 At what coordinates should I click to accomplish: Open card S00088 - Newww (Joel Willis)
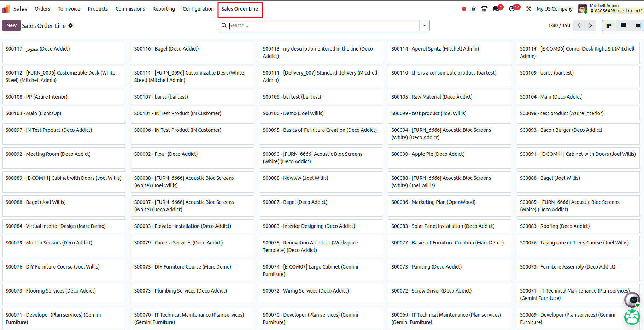pyautogui.click(x=321, y=182)
